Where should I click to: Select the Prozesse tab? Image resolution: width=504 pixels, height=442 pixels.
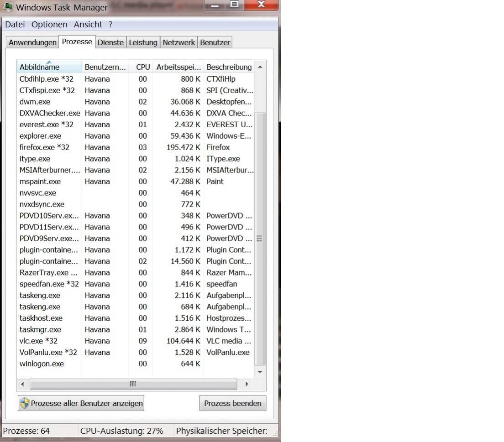pos(77,42)
